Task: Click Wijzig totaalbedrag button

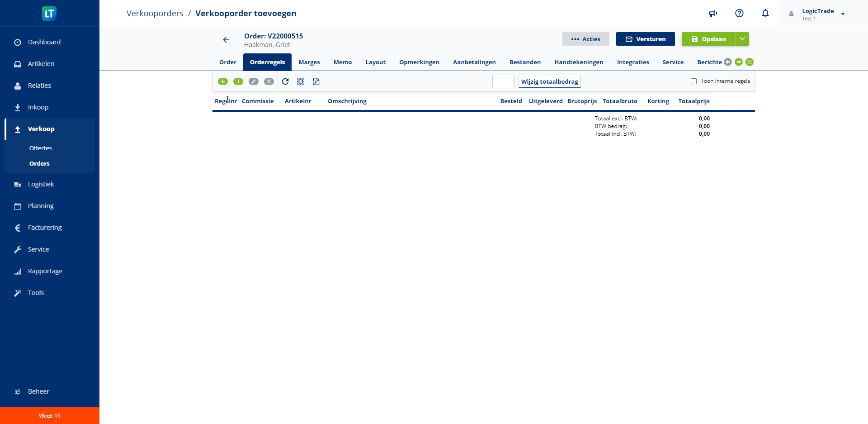Action: (x=549, y=81)
